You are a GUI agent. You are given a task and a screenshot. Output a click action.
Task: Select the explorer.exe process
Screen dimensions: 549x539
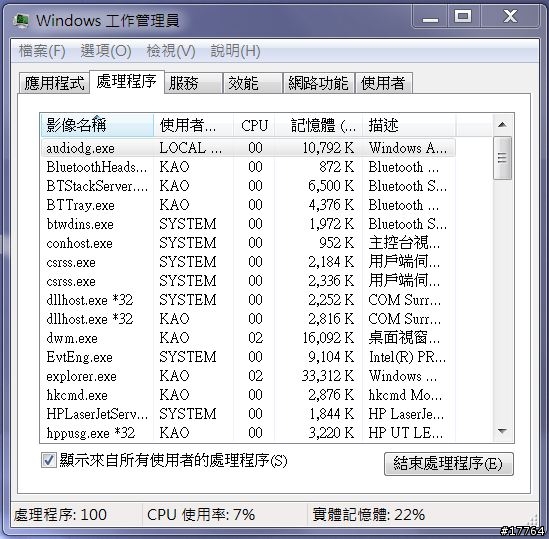[x=248, y=376]
